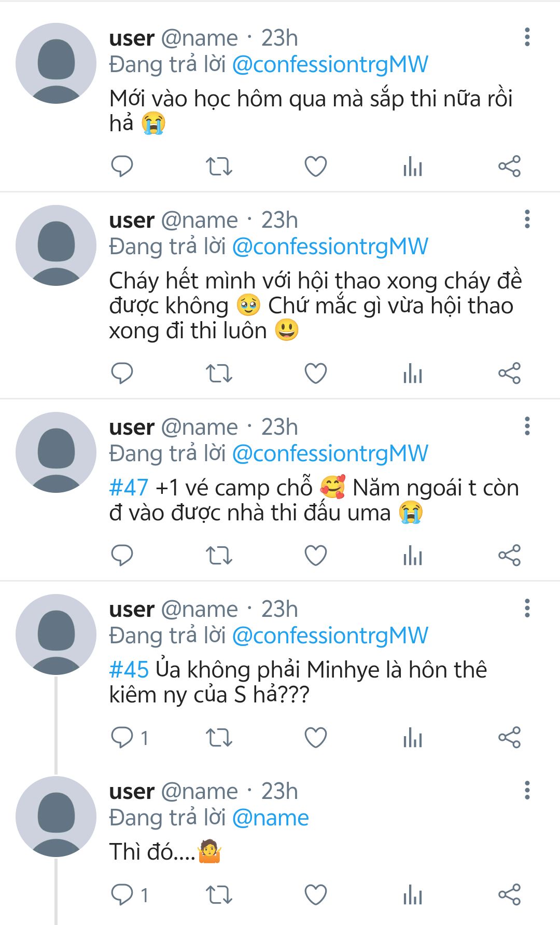Open more options on the '#45' tweet

(527, 609)
